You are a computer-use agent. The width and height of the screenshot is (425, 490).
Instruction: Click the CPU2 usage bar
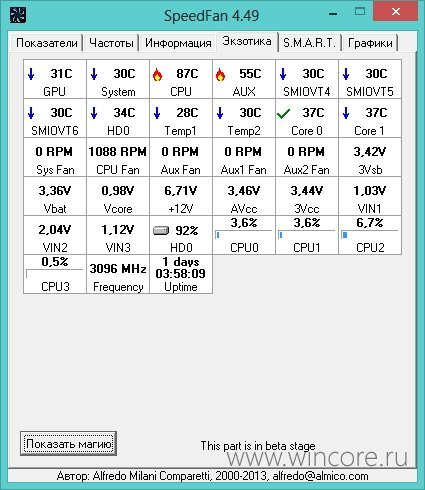[369, 235]
